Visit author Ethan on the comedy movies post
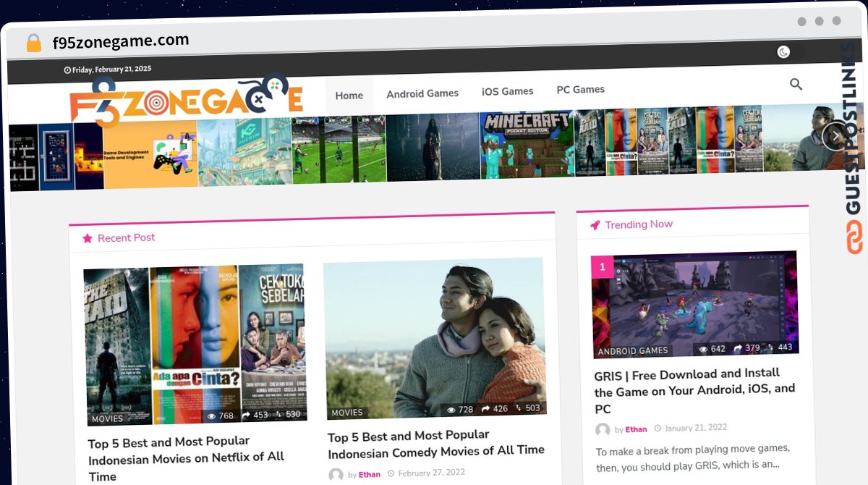Viewport: 868px width, 485px height. click(370, 475)
